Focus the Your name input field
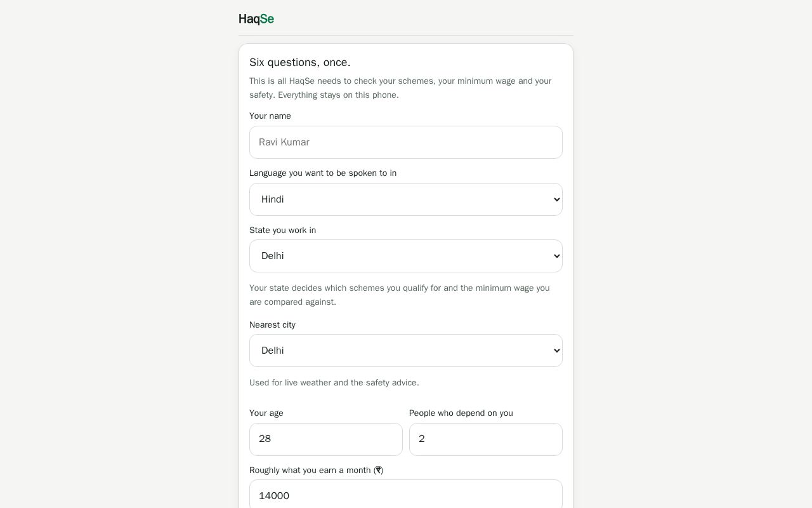812x508 pixels. [x=406, y=142]
